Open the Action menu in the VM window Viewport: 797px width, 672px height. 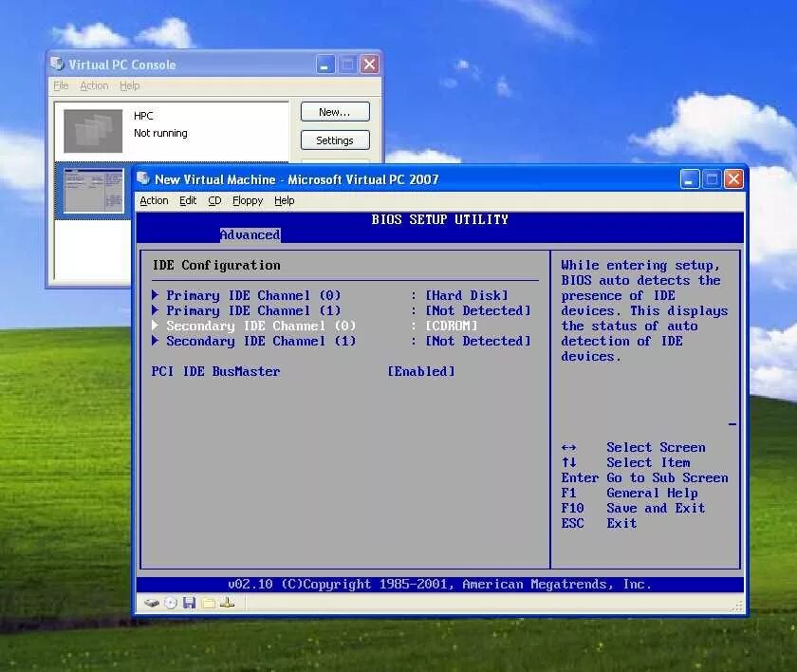click(154, 201)
